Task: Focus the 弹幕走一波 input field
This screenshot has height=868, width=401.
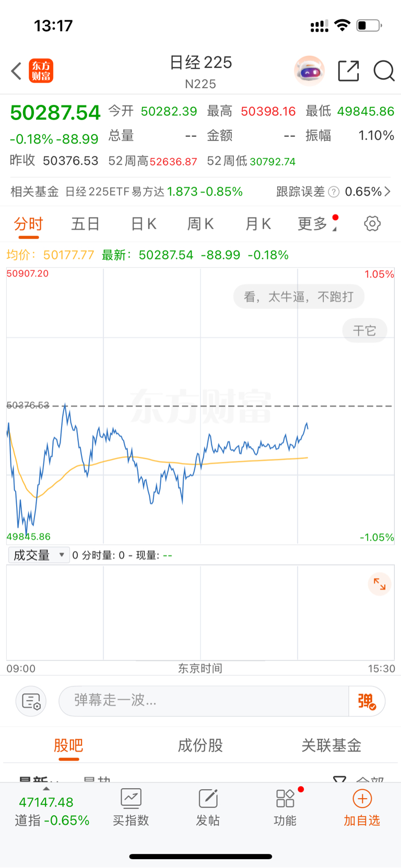Action: pos(204,701)
